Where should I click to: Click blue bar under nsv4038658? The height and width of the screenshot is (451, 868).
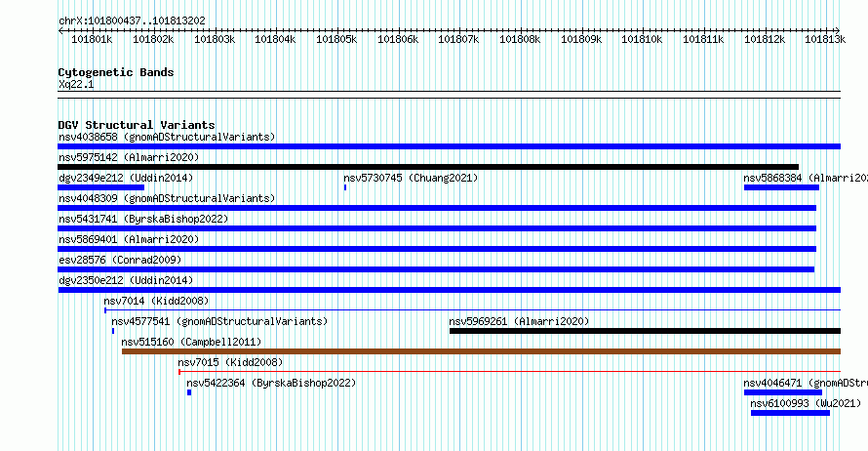pyautogui.click(x=449, y=146)
